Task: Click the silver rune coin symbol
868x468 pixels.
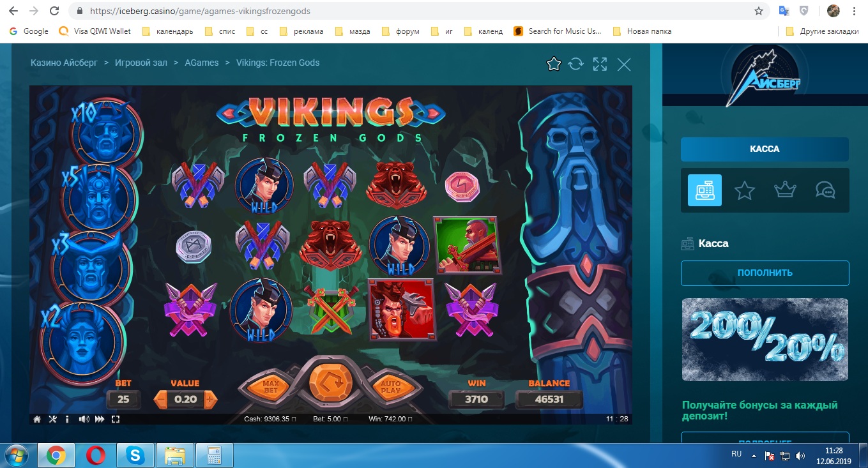Action: pos(194,246)
